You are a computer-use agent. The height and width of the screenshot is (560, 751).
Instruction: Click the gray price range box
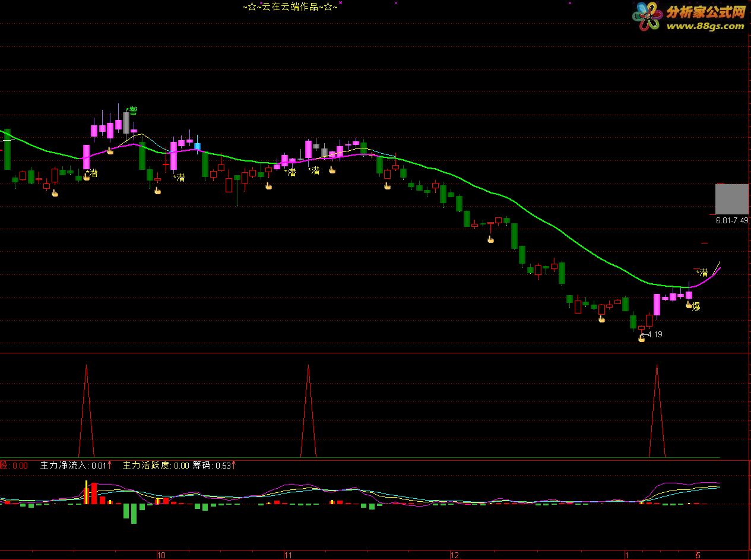point(732,199)
